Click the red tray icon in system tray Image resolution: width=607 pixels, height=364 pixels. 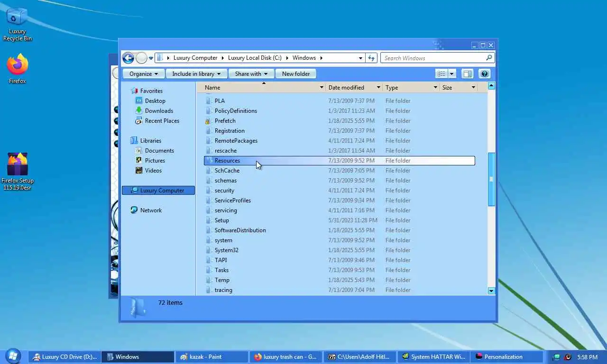(567, 357)
